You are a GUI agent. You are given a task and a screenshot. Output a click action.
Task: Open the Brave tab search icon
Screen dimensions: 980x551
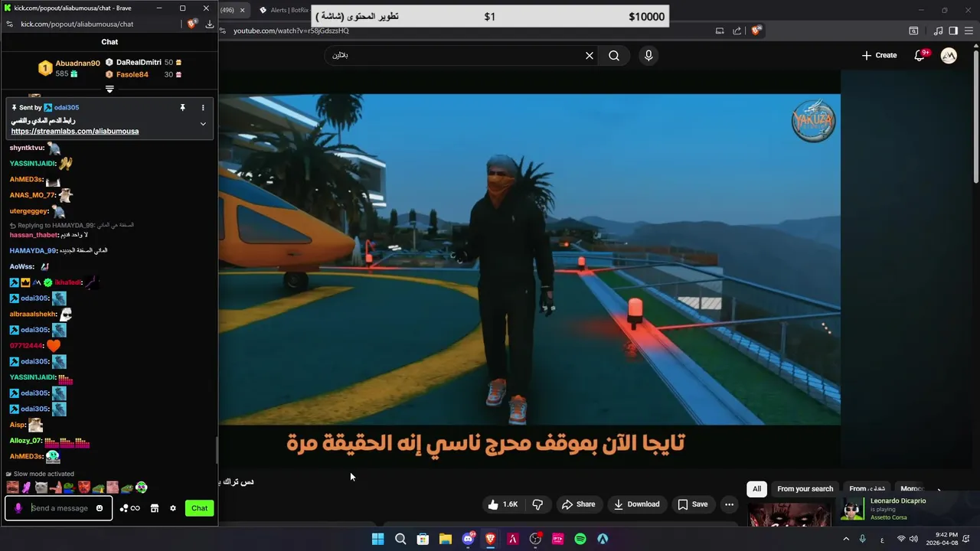[x=913, y=31]
